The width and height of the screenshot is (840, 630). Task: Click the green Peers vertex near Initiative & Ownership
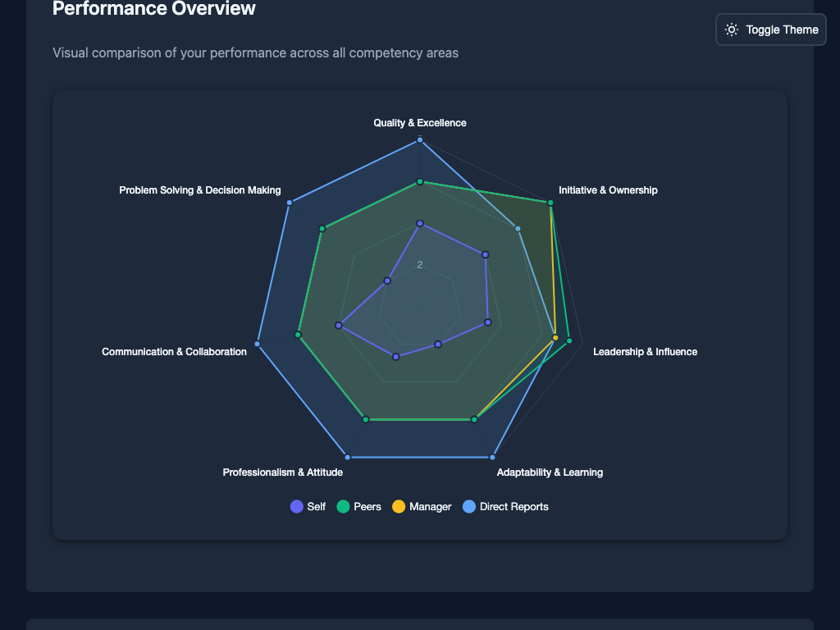(x=550, y=204)
